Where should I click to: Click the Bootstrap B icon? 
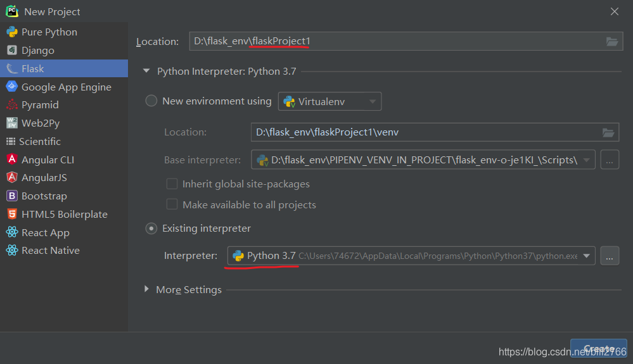12,196
